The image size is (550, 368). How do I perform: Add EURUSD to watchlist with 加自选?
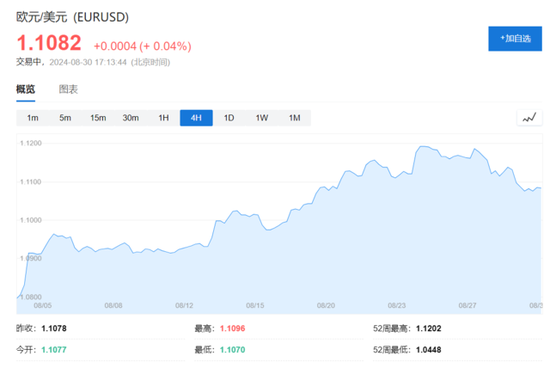515,39
